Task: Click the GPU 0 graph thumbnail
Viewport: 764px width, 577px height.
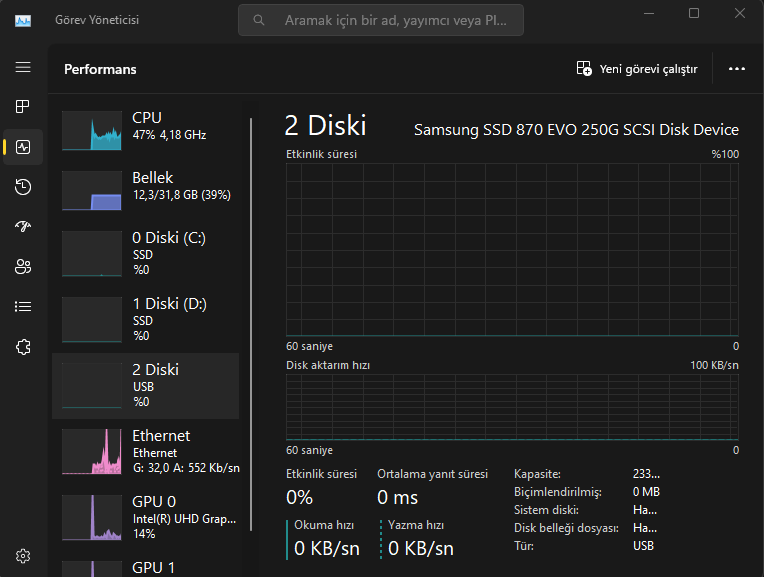Action: pyautogui.click(x=92, y=518)
